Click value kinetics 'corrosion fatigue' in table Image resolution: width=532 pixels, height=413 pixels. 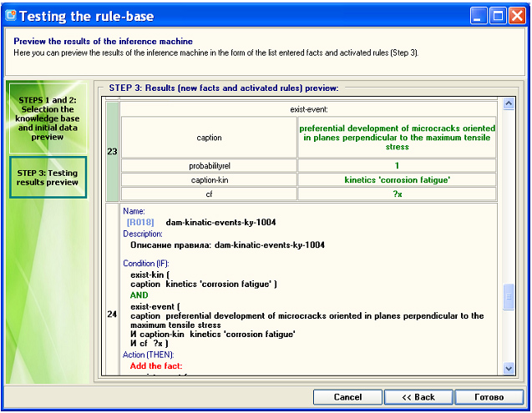[x=397, y=180]
